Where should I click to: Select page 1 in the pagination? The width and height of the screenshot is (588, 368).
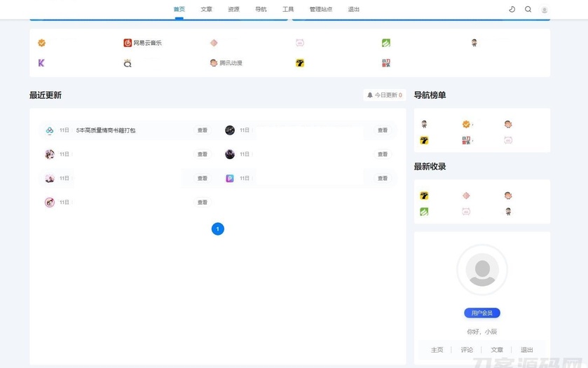(x=218, y=229)
